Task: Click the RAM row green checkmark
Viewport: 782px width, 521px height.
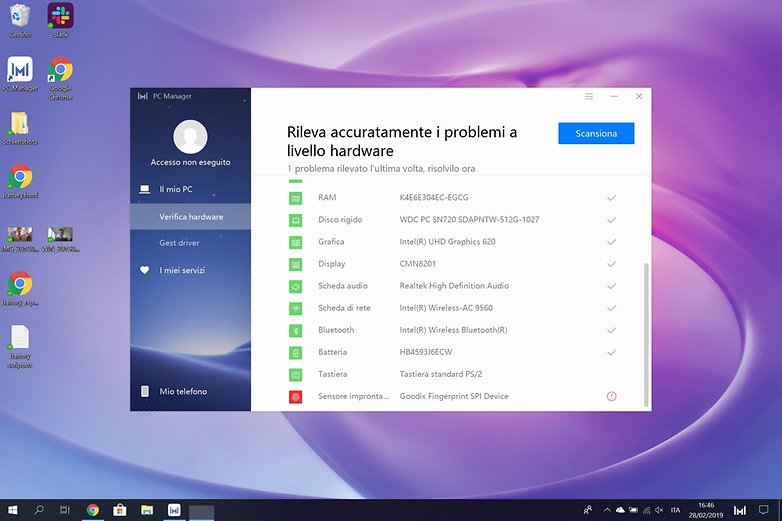Action: tap(611, 198)
